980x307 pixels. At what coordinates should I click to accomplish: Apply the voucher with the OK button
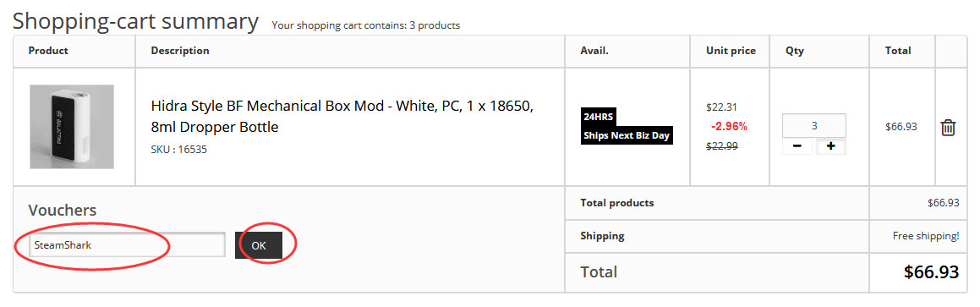pos(259,245)
